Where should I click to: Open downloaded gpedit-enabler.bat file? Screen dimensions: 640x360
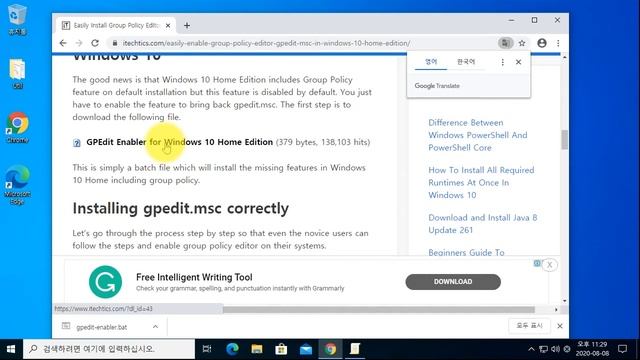101,327
